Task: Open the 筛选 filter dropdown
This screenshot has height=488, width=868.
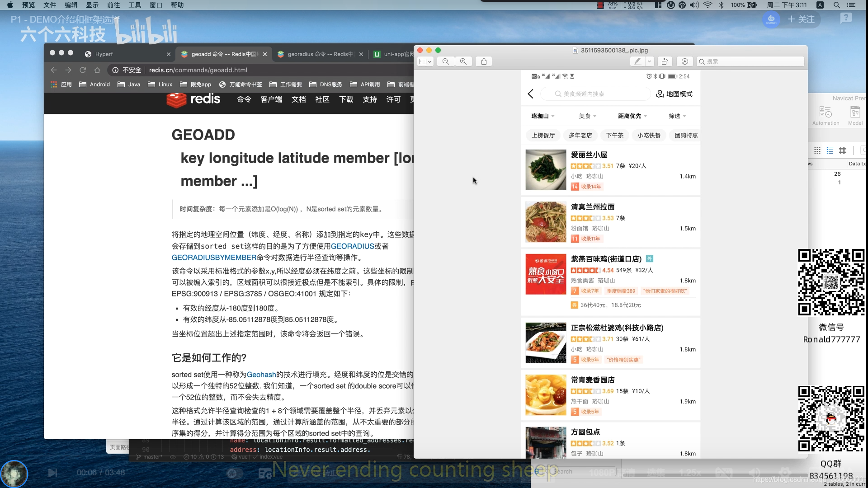Action: [x=676, y=116]
